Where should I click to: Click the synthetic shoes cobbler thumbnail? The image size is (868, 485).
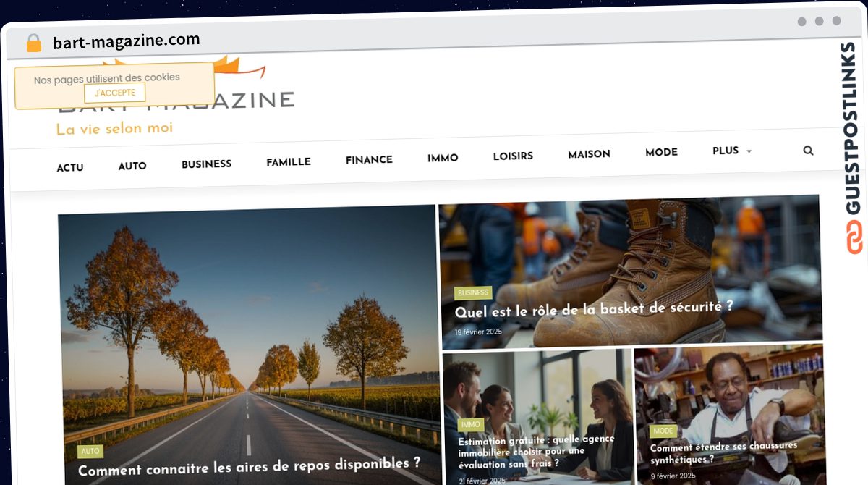pos(728,416)
